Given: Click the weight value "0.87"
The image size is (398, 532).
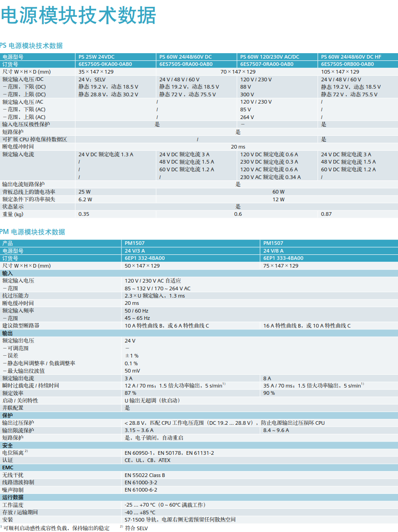Looking at the screenshot, I should (x=326, y=214).
